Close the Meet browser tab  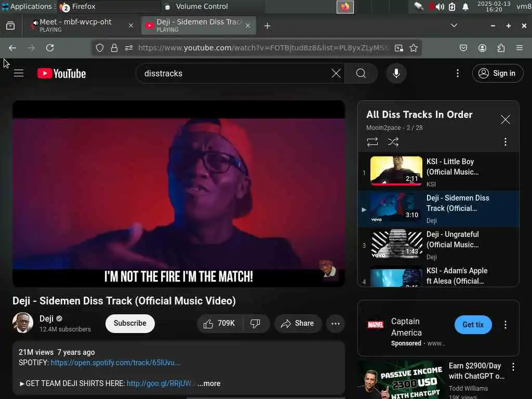tap(130, 25)
